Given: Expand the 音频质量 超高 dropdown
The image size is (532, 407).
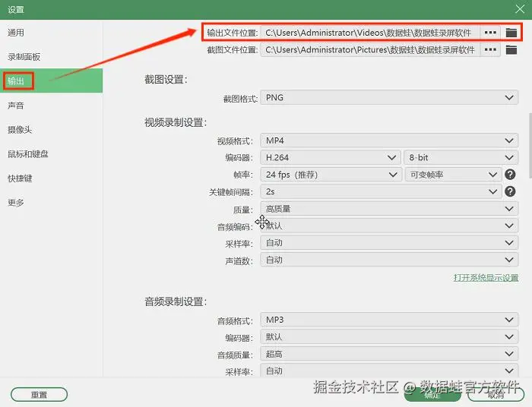Looking at the screenshot, I should pos(389,354).
